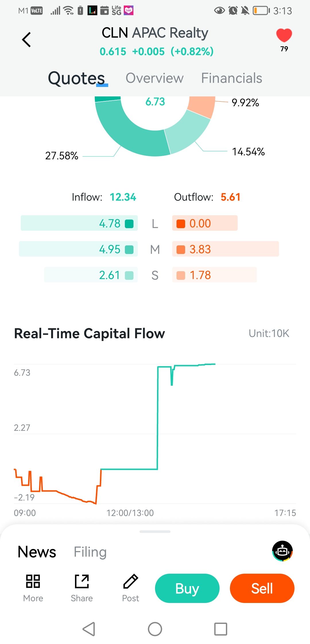310x644 pixels.
Task: Open the Filing tab
Action: tap(90, 552)
